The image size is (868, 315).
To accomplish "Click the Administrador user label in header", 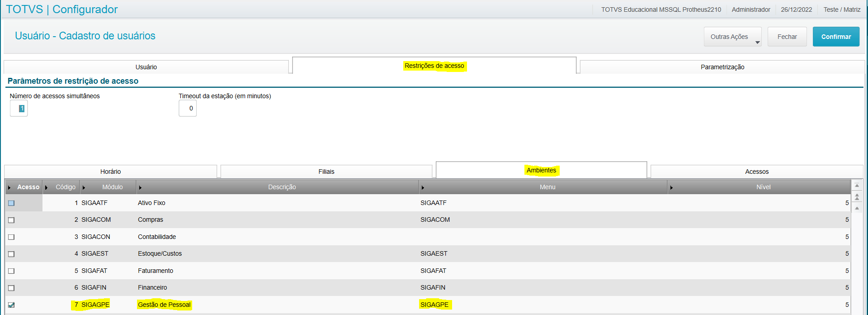I will (751, 10).
